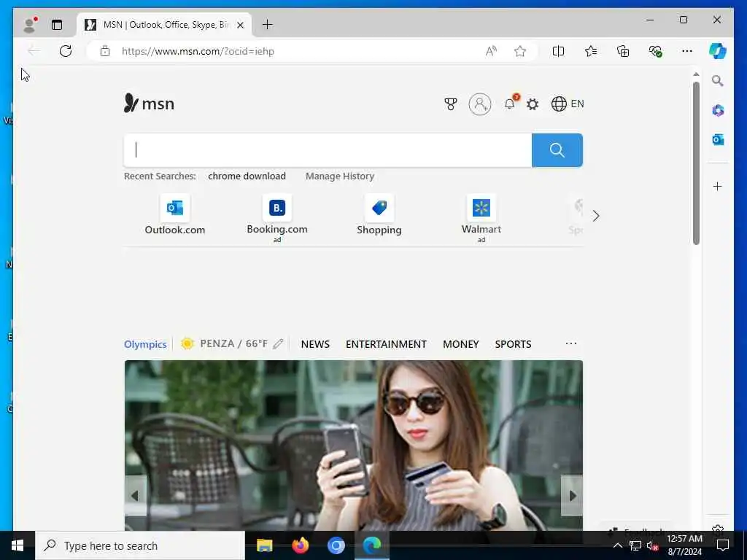Click the blue search magnifier button
This screenshot has height=560, width=747.
click(557, 150)
